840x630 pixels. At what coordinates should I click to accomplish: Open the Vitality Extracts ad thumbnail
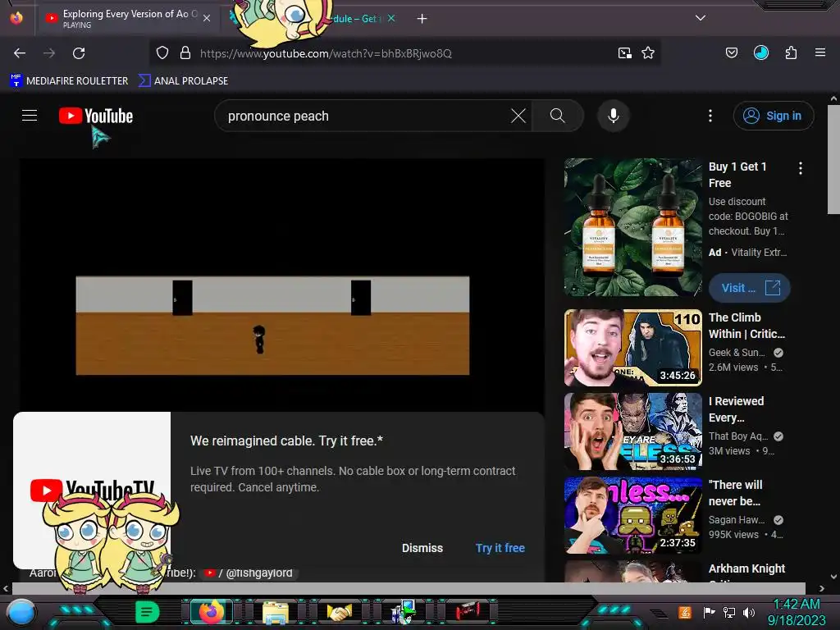[x=632, y=227]
